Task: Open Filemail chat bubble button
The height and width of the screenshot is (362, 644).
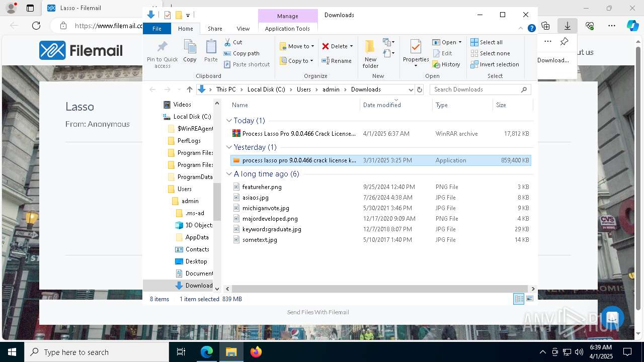Action: pos(612,318)
